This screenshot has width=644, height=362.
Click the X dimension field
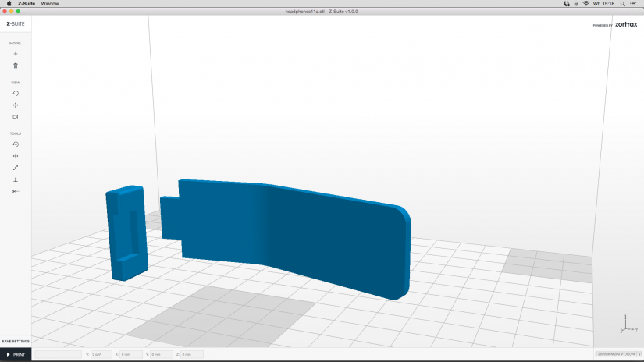point(131,354)
